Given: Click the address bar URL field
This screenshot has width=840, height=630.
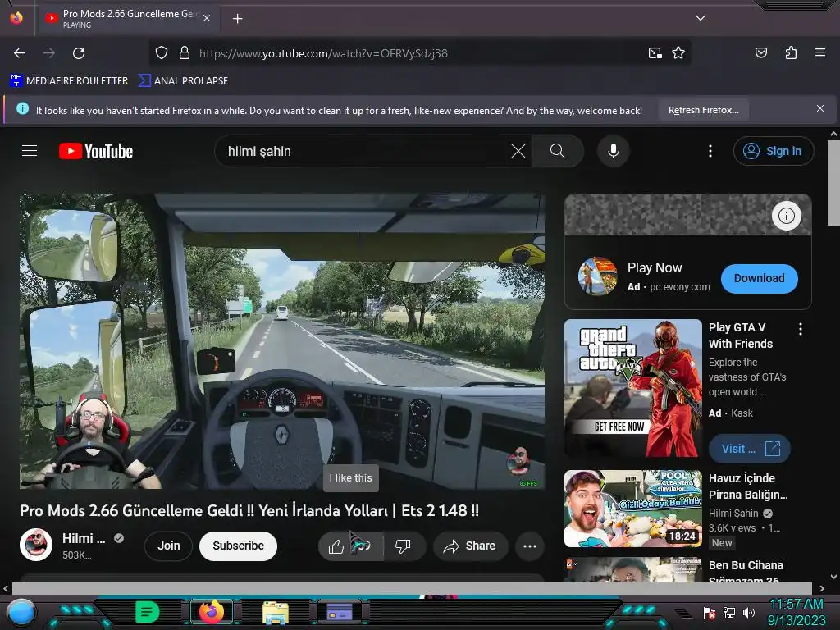Looking at the screenshot, I should point(419,53).
